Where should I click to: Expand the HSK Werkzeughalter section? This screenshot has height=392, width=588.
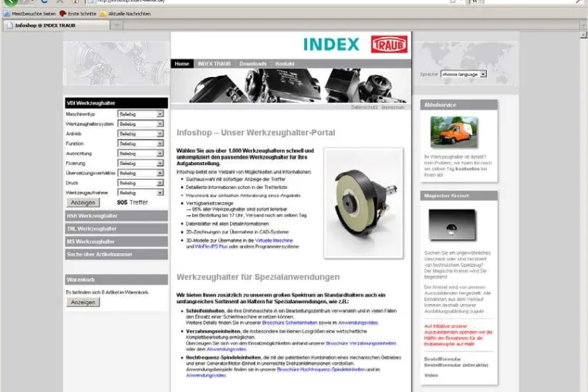pyautogui.click(x=117, y=216)
